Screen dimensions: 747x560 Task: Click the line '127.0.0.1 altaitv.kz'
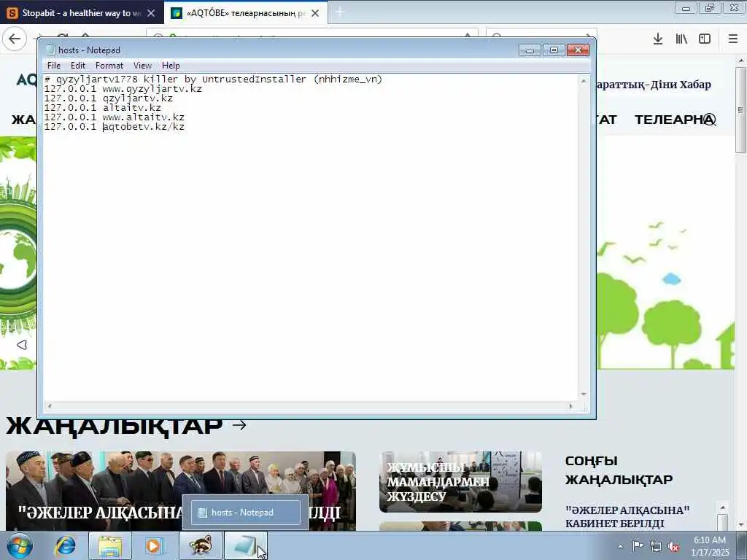coord(103,108)
